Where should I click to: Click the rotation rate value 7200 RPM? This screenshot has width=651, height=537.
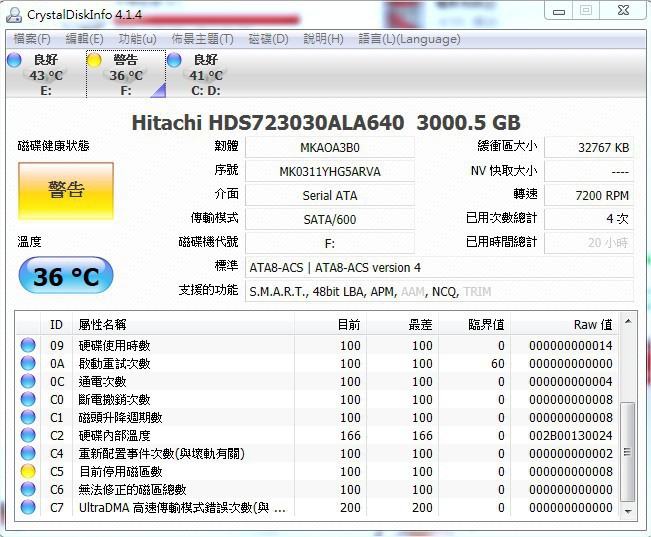pyautogui.click(x=589, y=195)
